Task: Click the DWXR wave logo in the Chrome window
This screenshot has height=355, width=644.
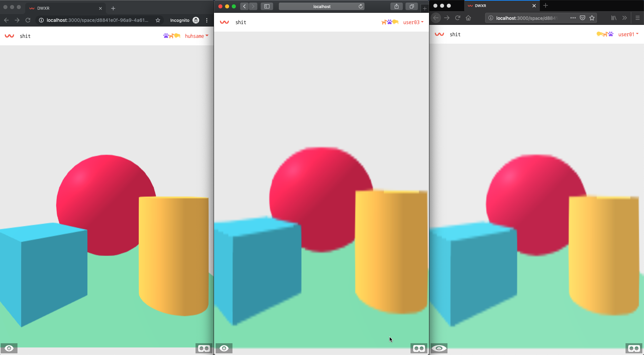Action: [x=9, y=36]
